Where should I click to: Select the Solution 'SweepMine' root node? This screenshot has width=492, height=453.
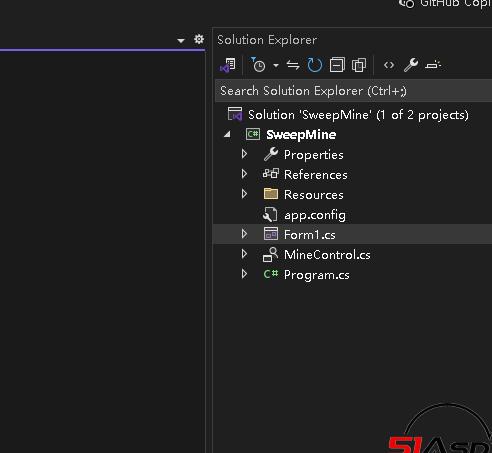[358, 115]
